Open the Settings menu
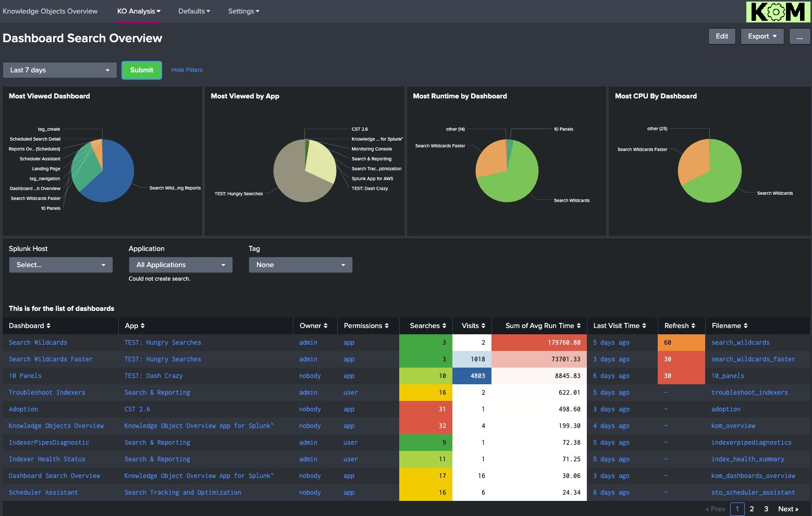 point(243,11)
